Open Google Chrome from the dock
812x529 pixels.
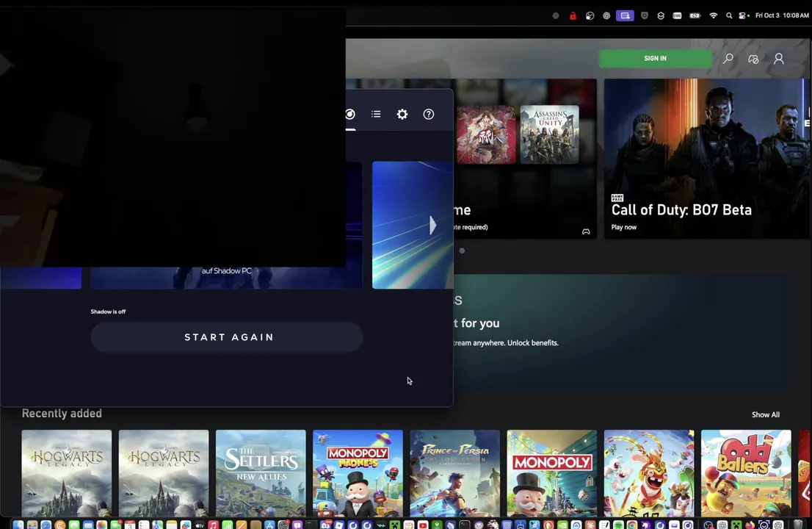pyautogui.click(x=632, y=525)
